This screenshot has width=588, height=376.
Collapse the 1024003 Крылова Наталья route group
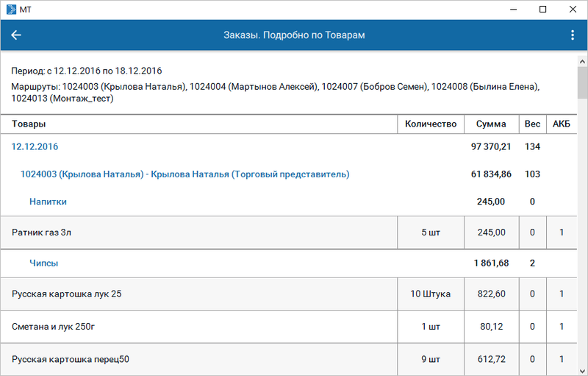[184, 174]
